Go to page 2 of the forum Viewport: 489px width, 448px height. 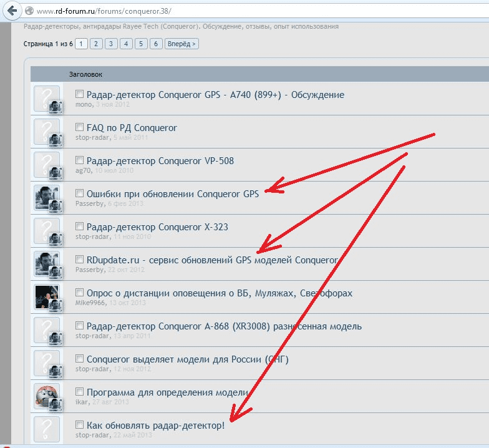pyautogui.click(x=96, y=44)
